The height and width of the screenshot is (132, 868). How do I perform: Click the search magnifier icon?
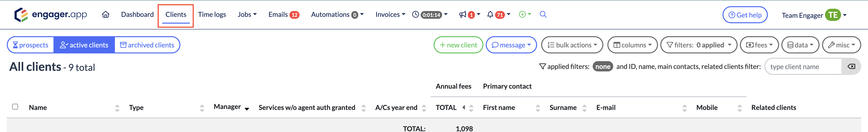543,15
